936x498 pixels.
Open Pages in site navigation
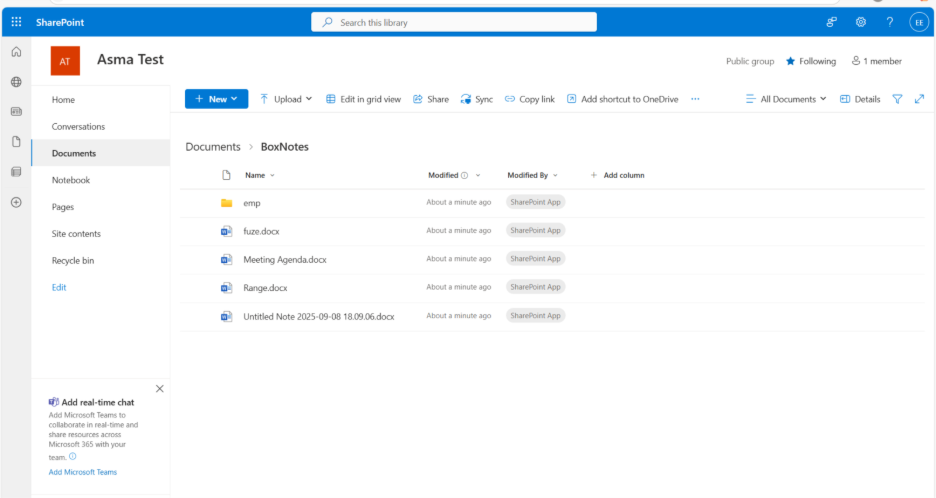(63, 207)
